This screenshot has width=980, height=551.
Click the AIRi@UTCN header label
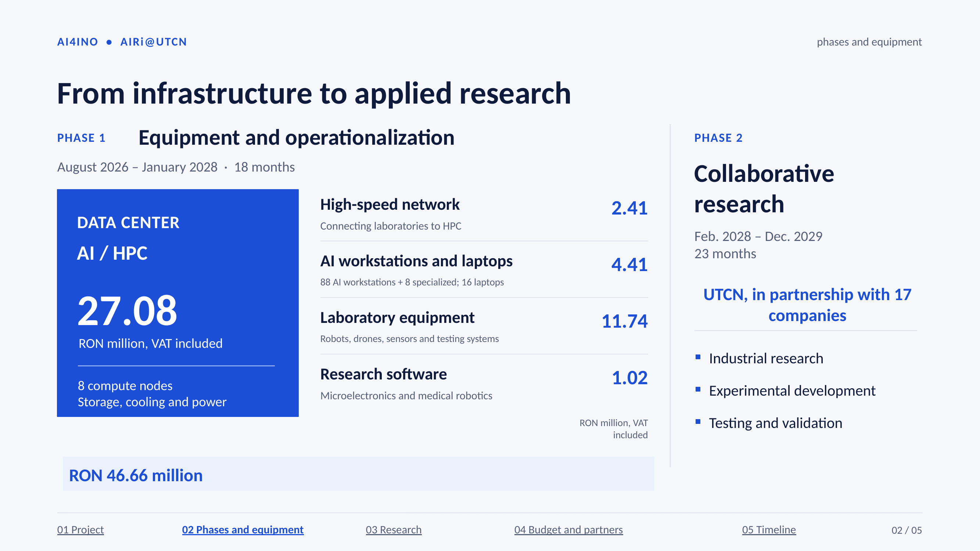tap(153, 42)
